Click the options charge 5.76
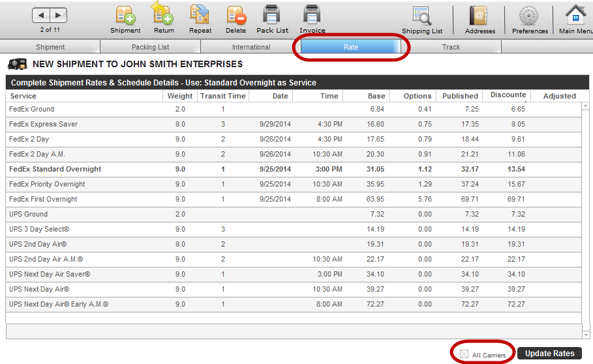Screen dimensions: 593x364 click(x=425, y=199)
